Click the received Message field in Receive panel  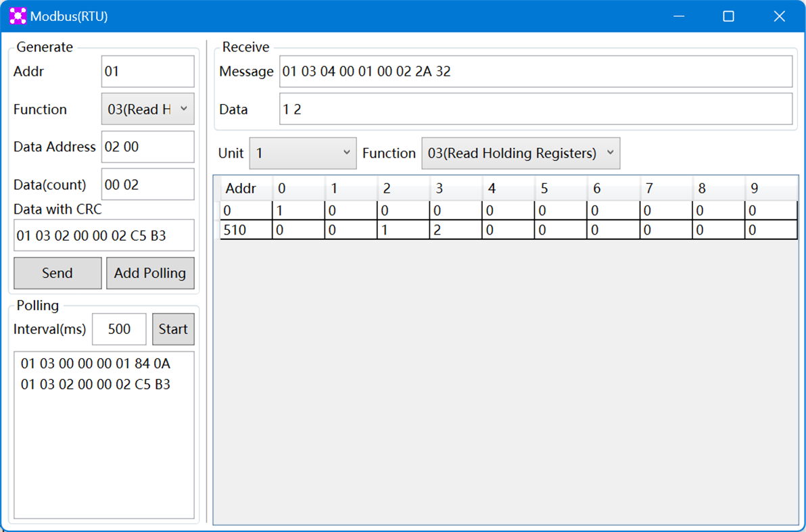coord(536,72)
